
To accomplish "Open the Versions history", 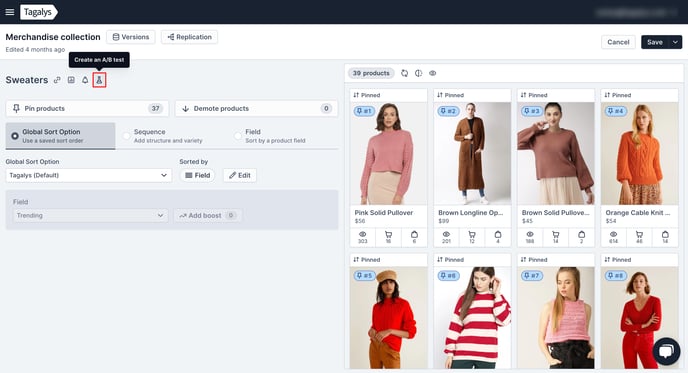I will (131, 37).
